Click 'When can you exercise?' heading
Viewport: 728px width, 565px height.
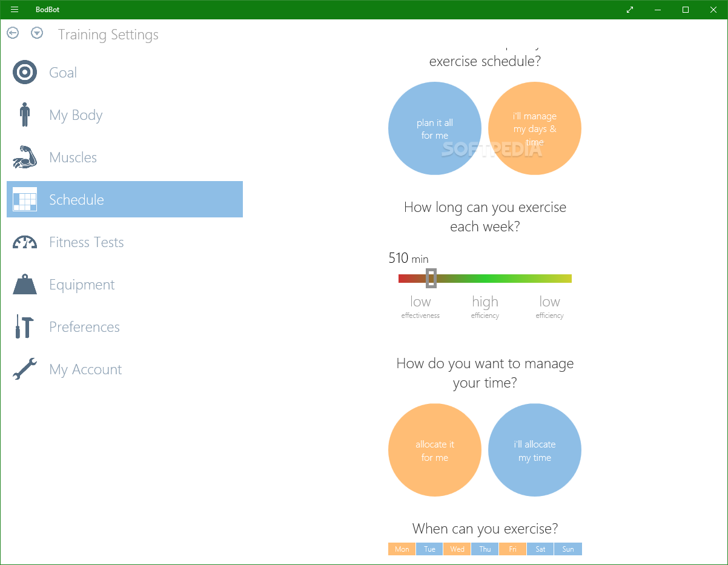[485, 529]
